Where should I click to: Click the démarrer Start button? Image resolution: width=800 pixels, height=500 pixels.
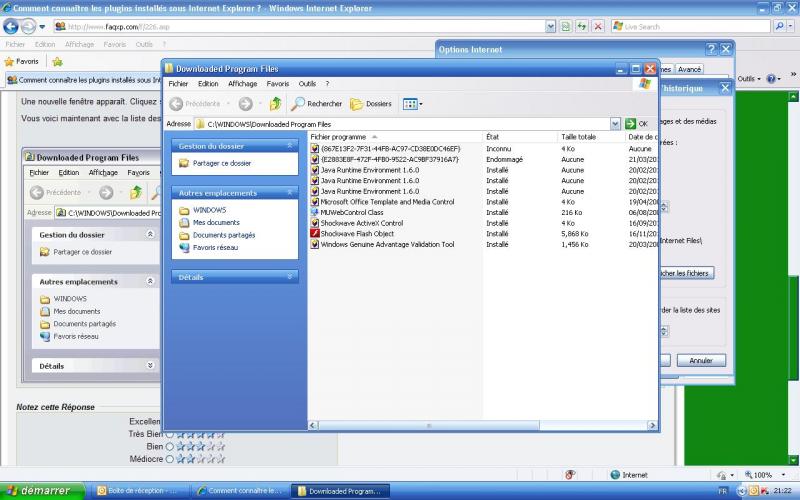42,490
